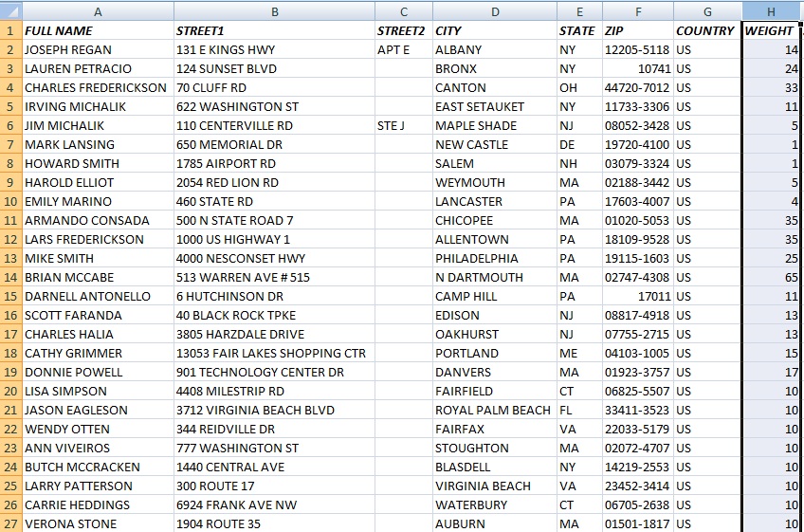Screen dimensions: 804x532
Task: Select cell DONNIE POWELL
Action: coord(98,373)
